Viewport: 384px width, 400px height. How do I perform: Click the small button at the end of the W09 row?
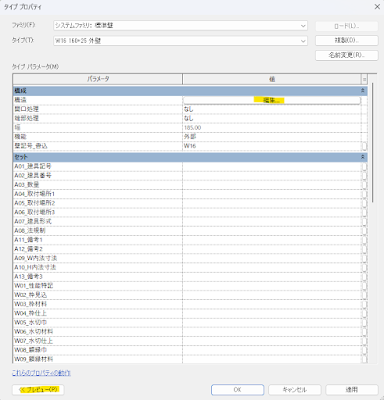pyautogui.click(x=365, y=359)
